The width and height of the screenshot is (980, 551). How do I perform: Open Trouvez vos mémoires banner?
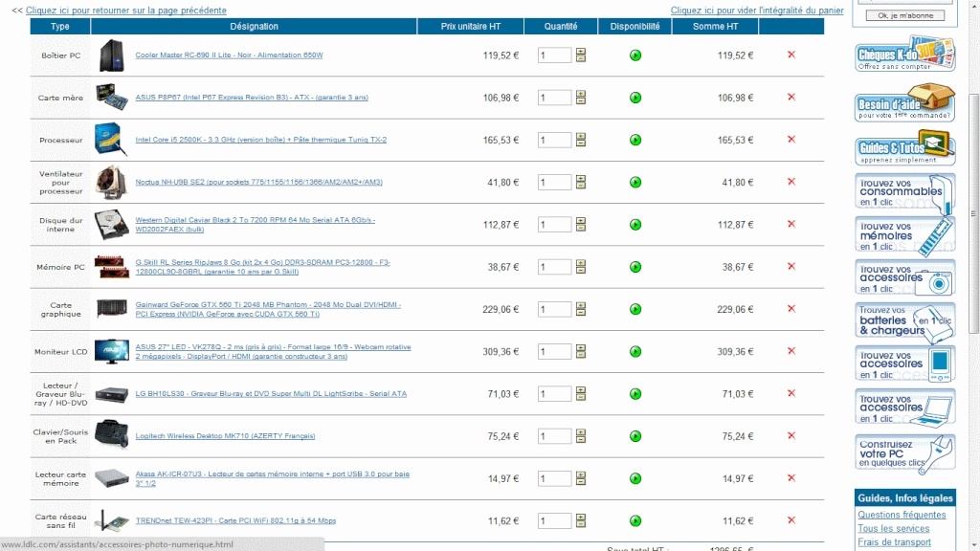905,235
